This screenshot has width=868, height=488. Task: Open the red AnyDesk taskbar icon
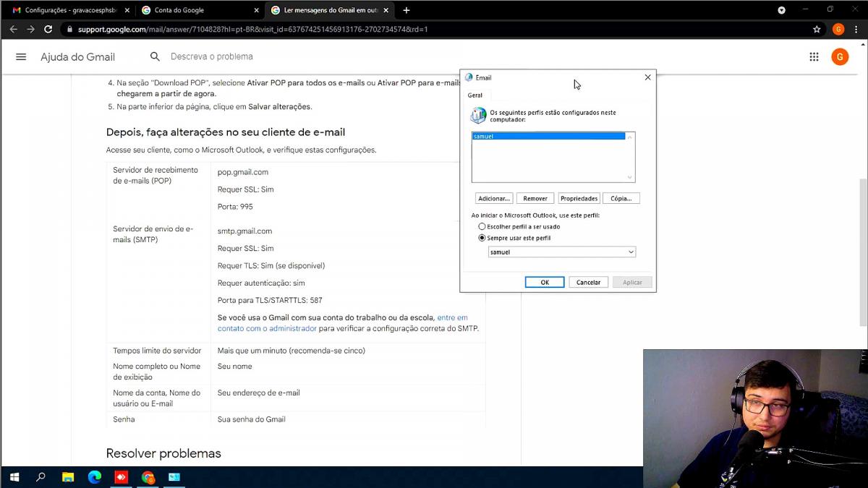pyautogui.click(x=122, y=477)
